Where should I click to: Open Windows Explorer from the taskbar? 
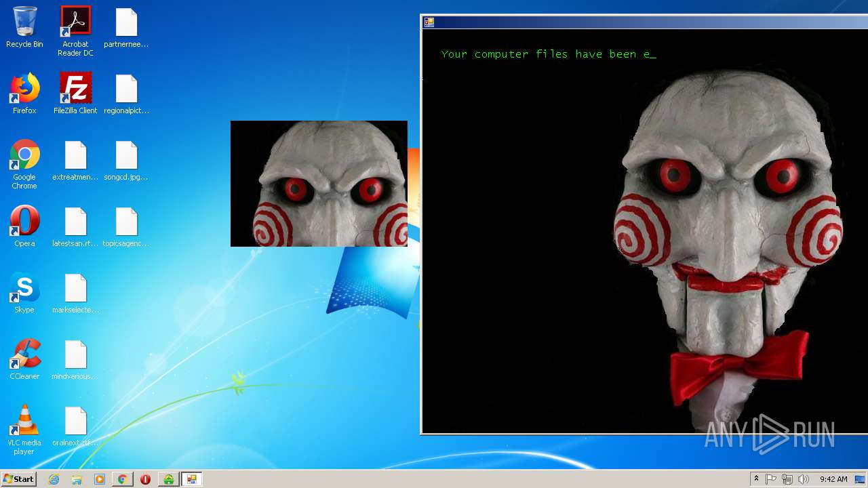[x=77, y=479]
